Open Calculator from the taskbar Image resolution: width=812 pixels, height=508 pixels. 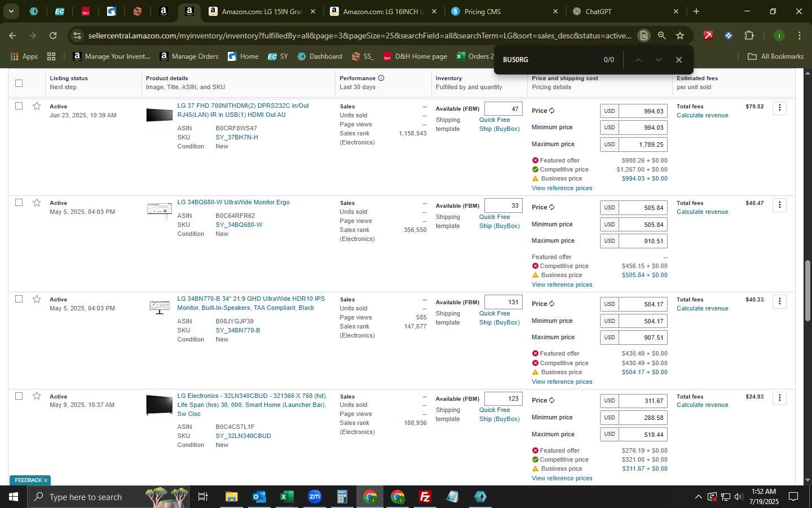click(342, 497)
